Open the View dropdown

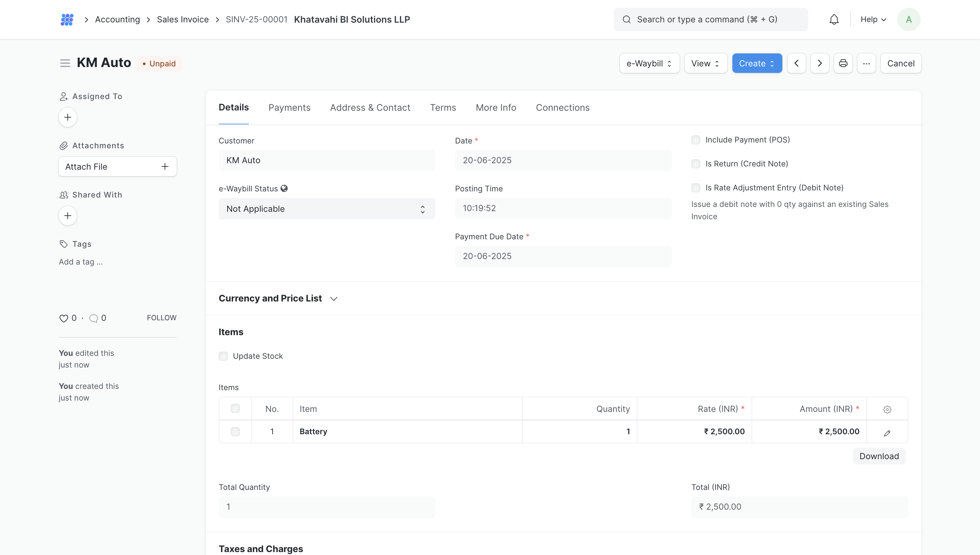706,63
